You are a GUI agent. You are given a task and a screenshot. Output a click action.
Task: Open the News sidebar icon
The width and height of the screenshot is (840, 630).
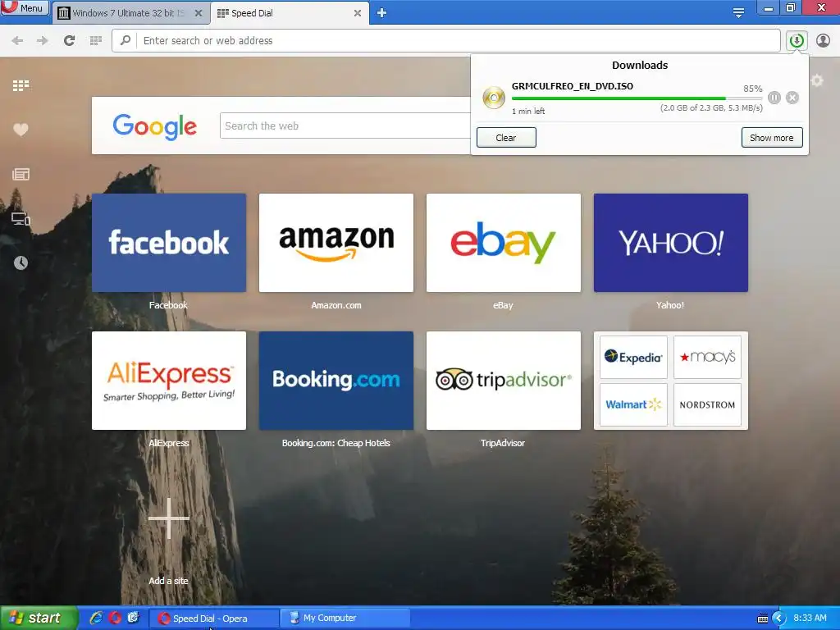(21, 174)
